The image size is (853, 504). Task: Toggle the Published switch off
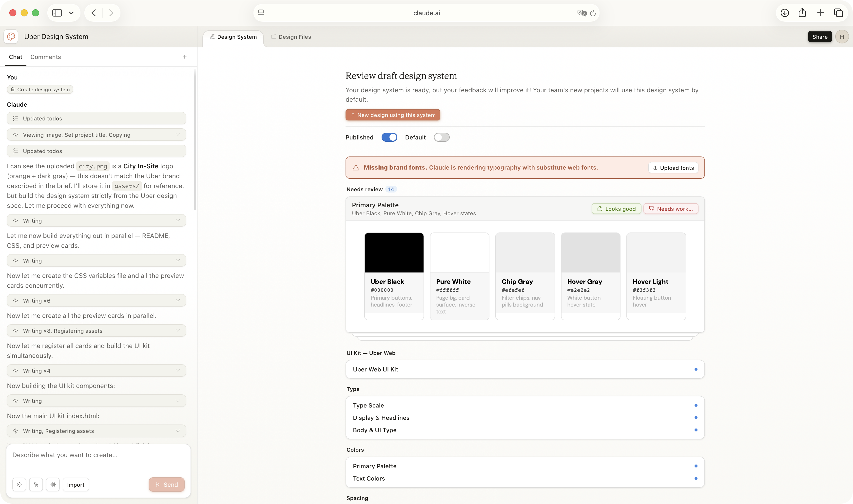389,137
